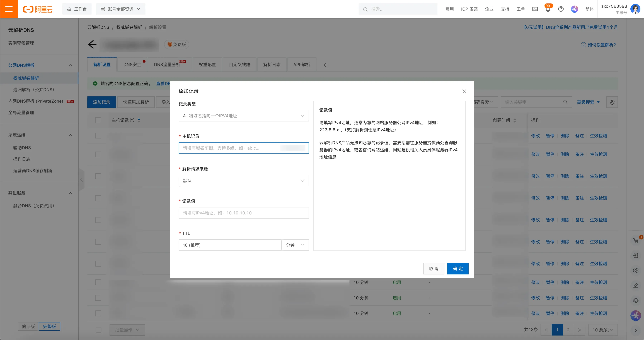Open table column settings gear

612,102
